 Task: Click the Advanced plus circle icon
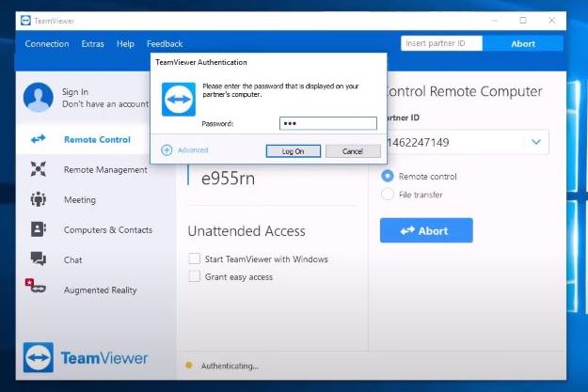click(167, 149)
